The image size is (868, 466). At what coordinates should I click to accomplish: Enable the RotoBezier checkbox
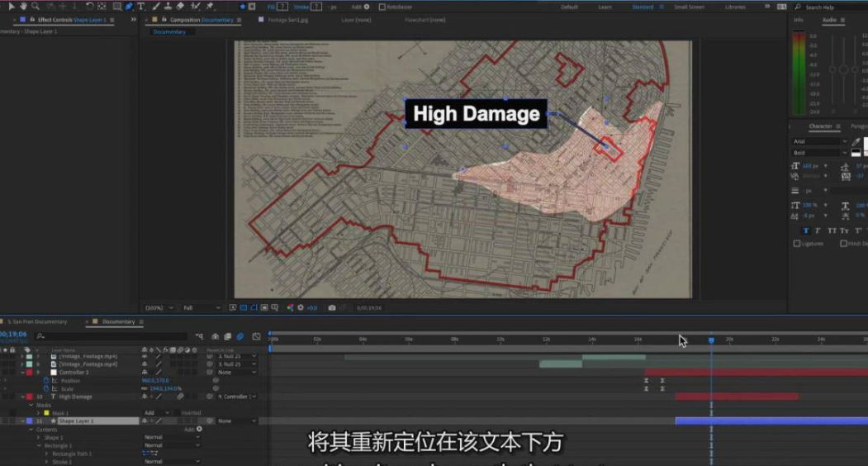[x=382, y=7]
